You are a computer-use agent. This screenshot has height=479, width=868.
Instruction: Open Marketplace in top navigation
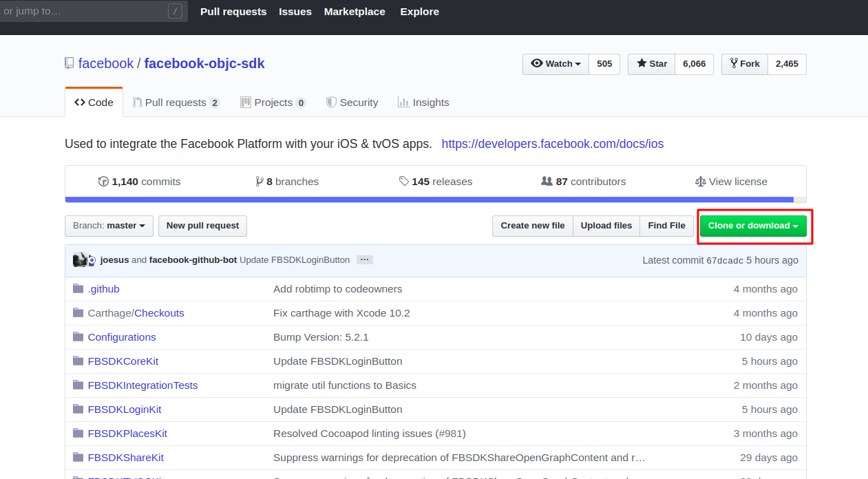pos(354,12)
